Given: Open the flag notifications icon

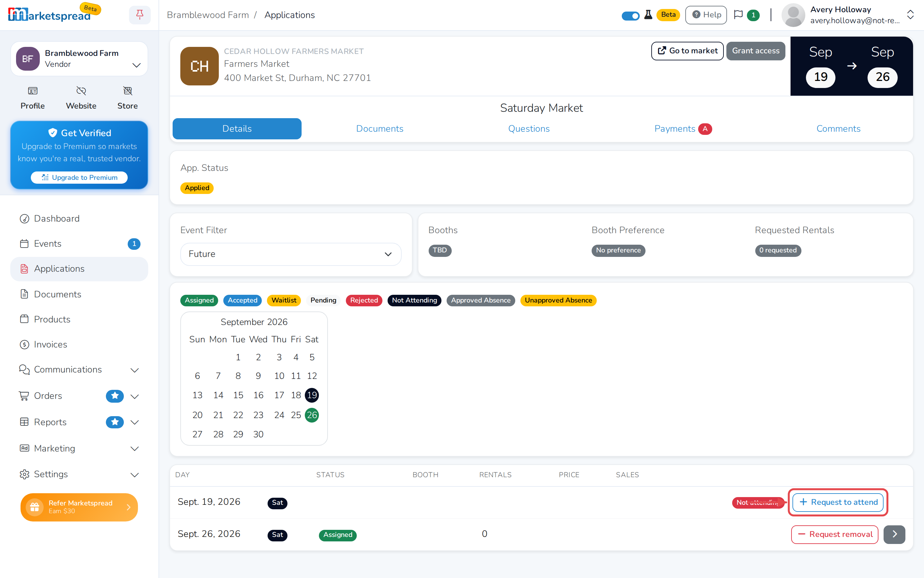Looking at the screenshot, I should coord(739,15).
